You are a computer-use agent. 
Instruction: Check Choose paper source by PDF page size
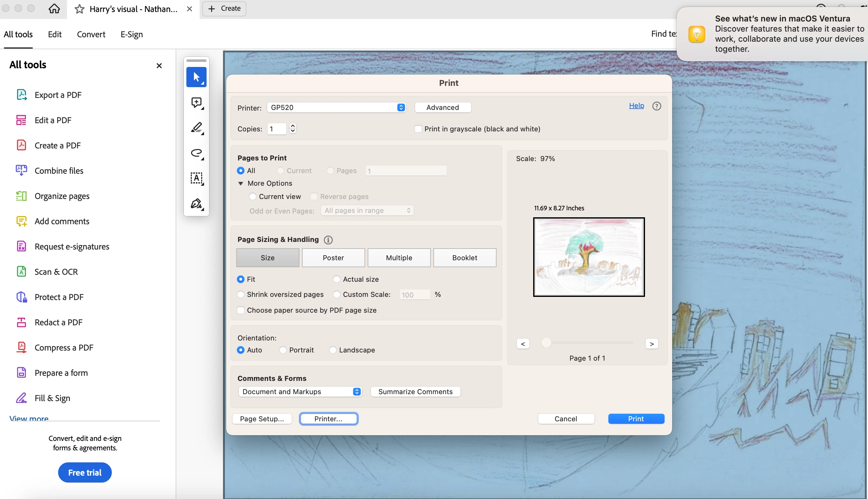pyautogui.click(x=241, y=310)
